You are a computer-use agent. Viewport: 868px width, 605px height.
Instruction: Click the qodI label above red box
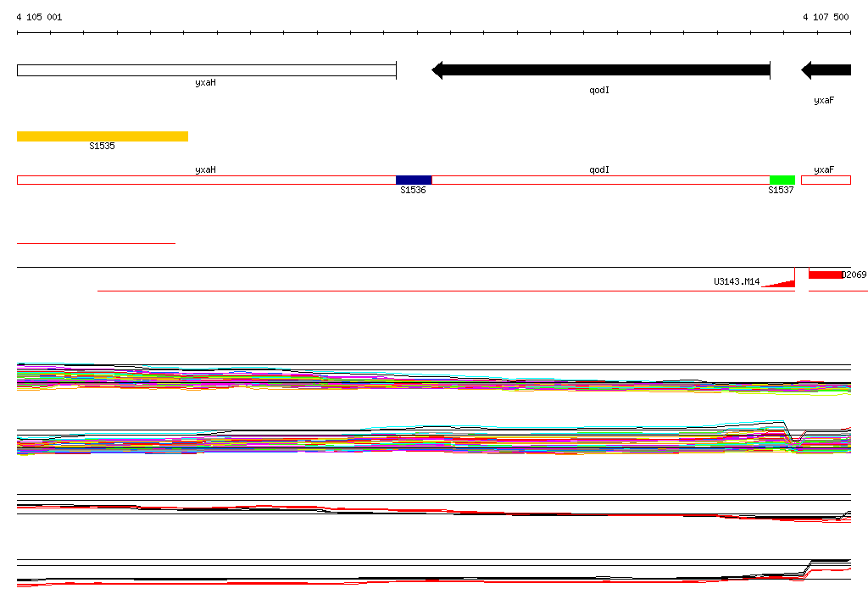coord(599,170)
